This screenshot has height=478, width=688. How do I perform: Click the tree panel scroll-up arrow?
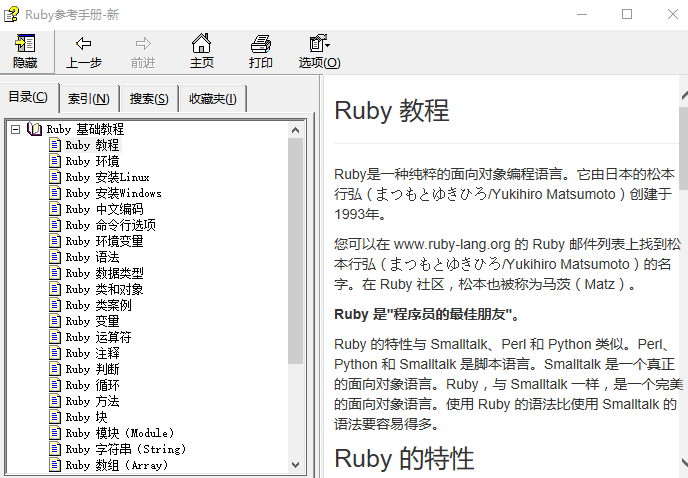296,129
